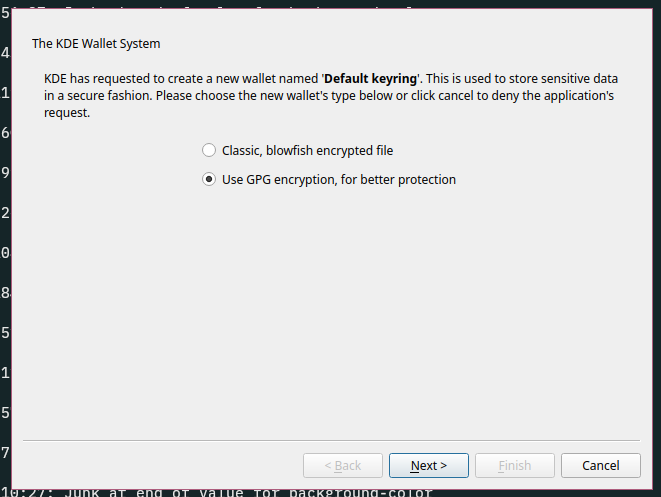Click 'The KDE Wallet System' heading
661x497 pixels.
click(96, 43)
